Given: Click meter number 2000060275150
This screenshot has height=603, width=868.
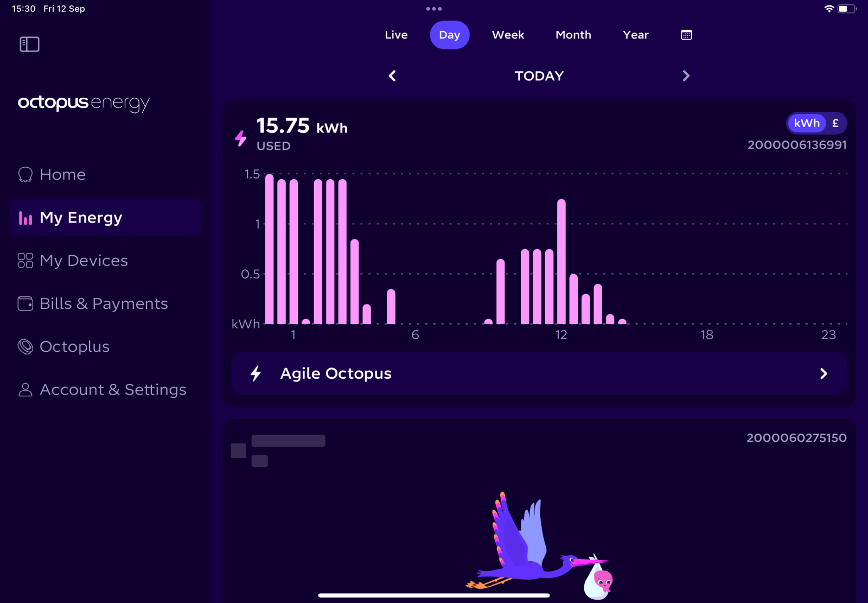Looking at the screenshot, I should pos(796,438).
